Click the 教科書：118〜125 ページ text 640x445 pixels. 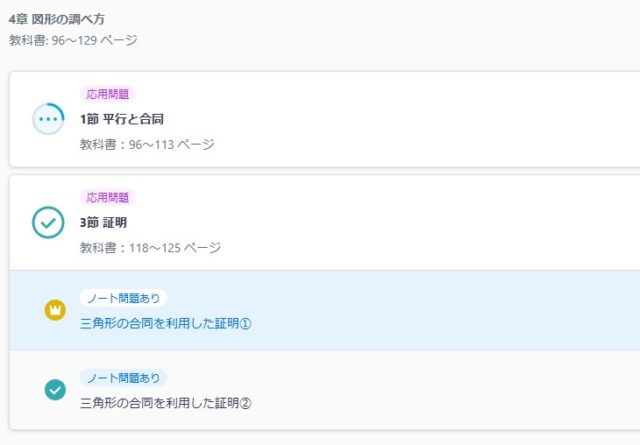click(x=150, y=247)
